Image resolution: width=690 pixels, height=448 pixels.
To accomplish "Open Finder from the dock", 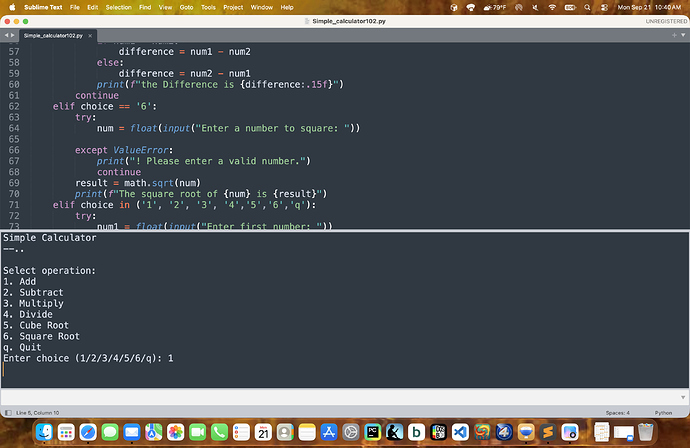I will tap(44, 432).
